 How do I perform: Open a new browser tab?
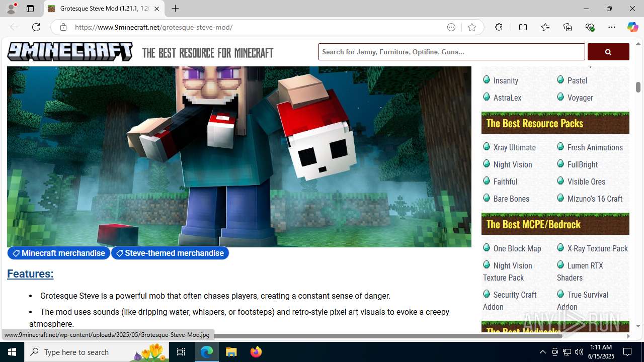point(175,9)
